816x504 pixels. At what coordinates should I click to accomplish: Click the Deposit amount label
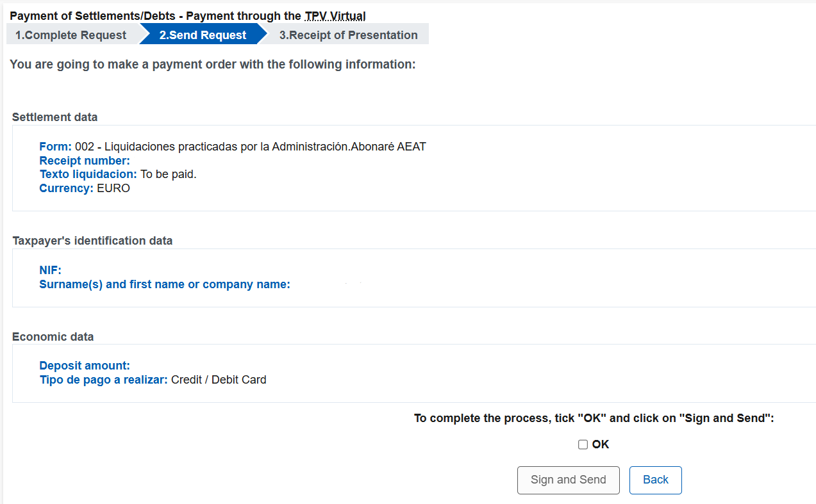pos(84,365)
